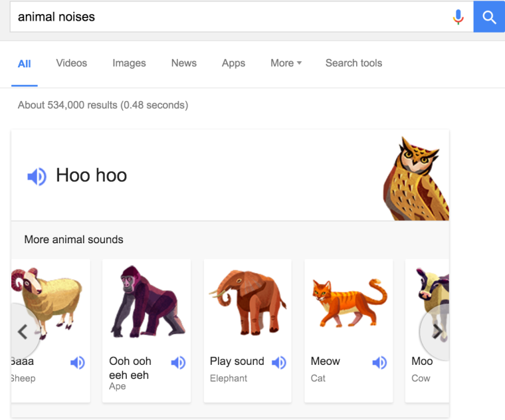Play the sheep Baaa sound

coord(78,362)
